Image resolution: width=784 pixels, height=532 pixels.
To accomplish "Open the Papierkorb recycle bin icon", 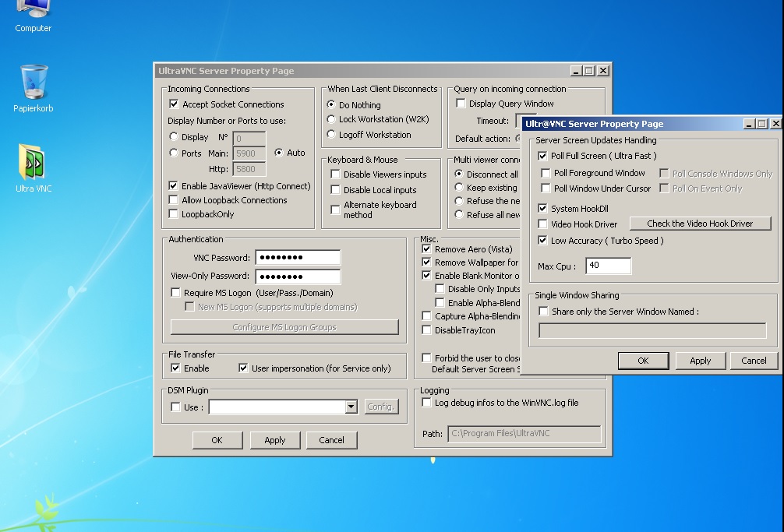I will [x=33, y=89].
